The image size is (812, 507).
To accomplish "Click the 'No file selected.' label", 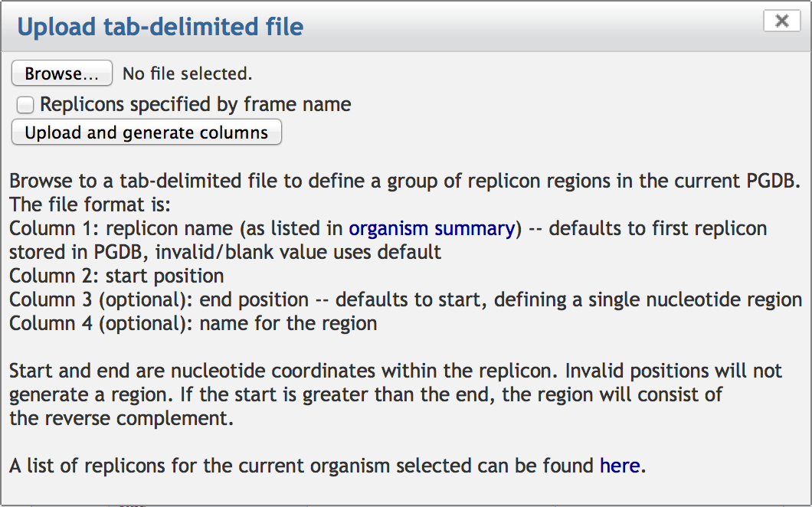I will click(188, 74).
